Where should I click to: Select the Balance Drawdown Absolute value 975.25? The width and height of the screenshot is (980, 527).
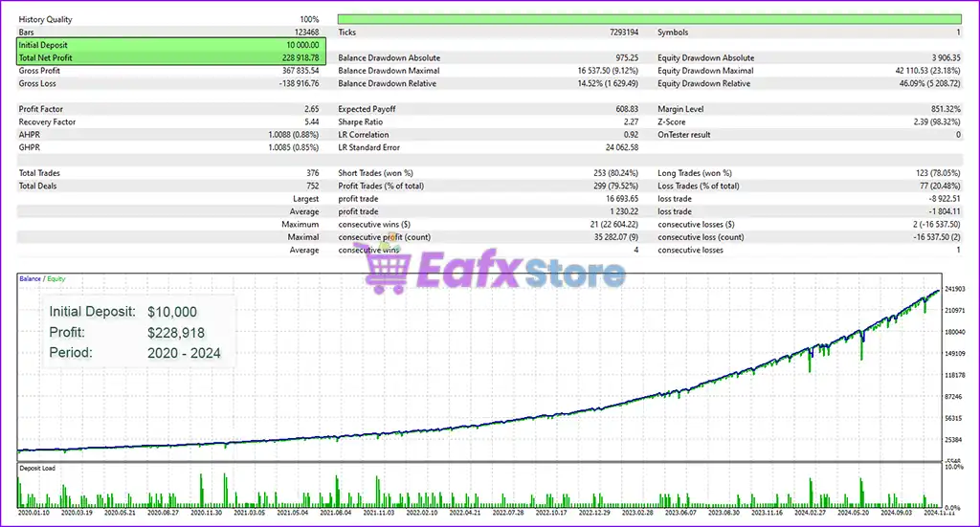tap(628, 57)
